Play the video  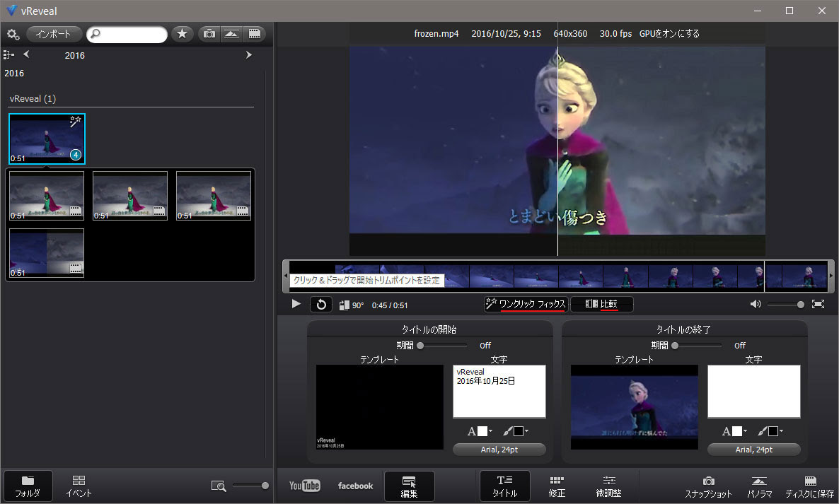pos(296,304)
